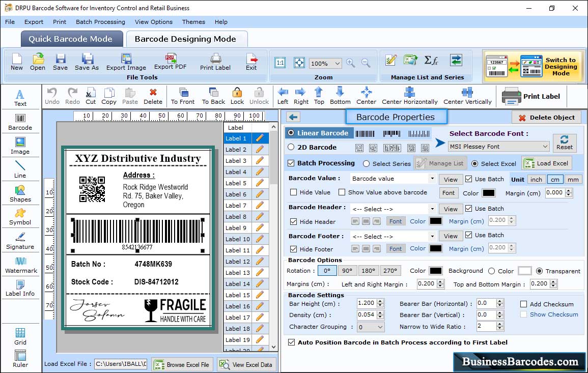Expand Barcode Header select dropdown

click(x=432, y=209)
